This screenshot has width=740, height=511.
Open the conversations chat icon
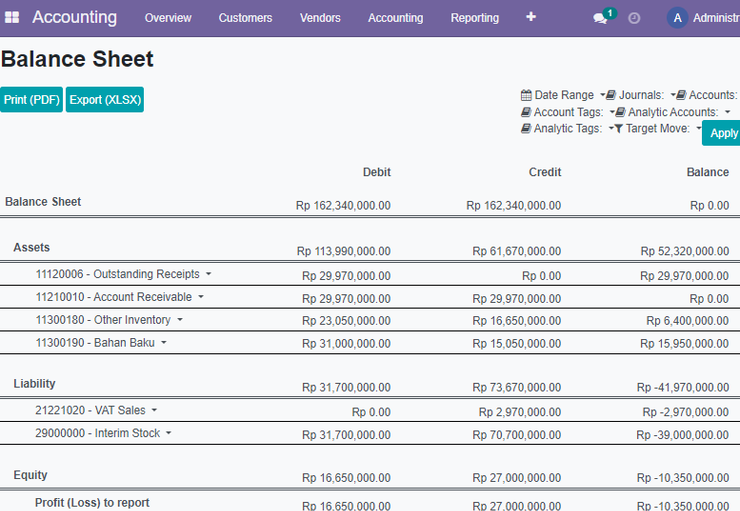tap(600, 18)
